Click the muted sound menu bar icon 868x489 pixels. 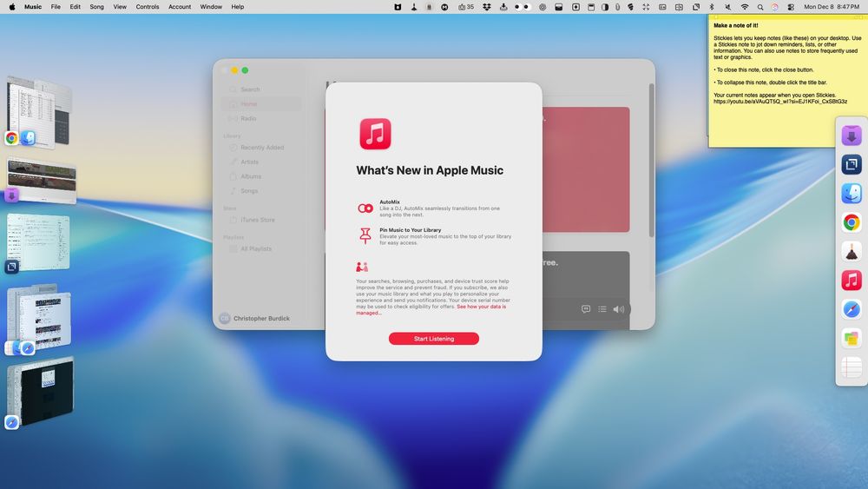tap(727, 7)
